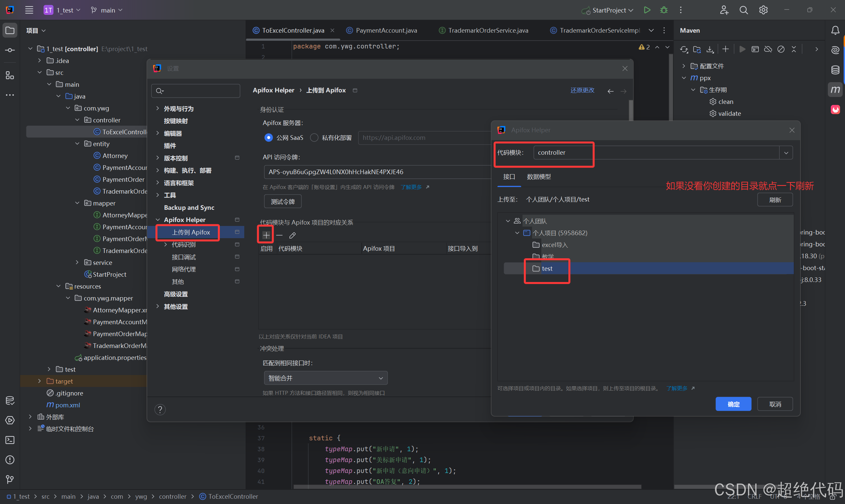Click the Maven reload projects icon

(x=684, y=49)
